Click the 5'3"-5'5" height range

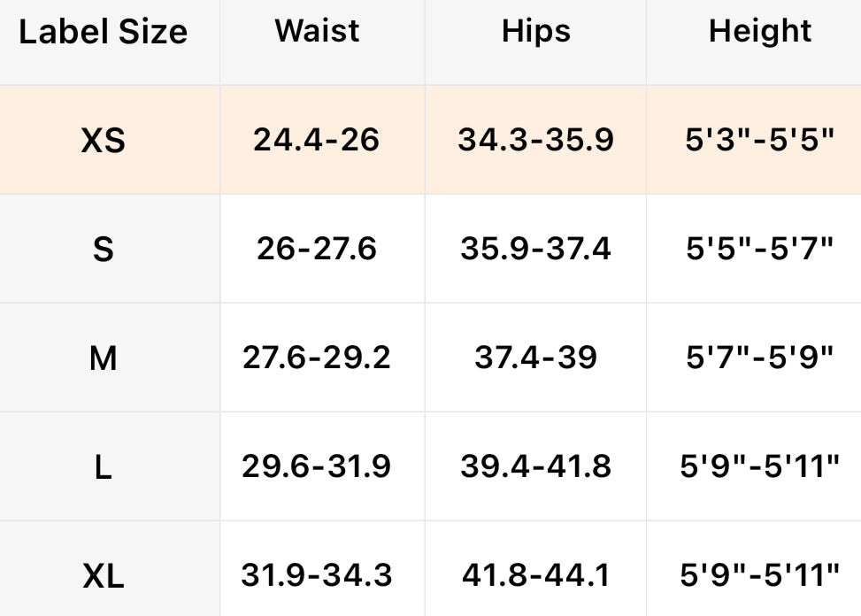[759, 140]
